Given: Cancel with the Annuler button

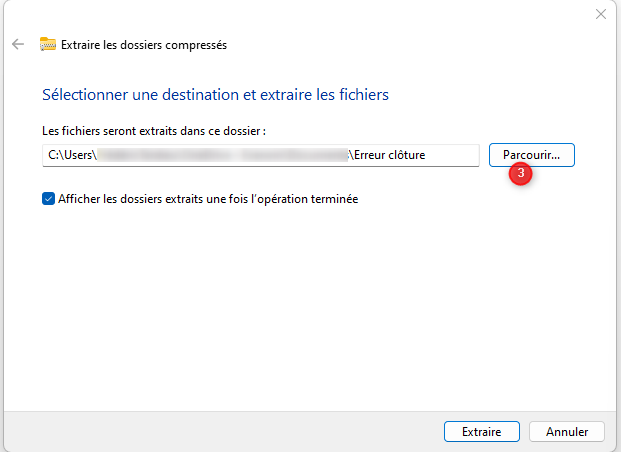Looking at the screenshot, I should 566,432.
